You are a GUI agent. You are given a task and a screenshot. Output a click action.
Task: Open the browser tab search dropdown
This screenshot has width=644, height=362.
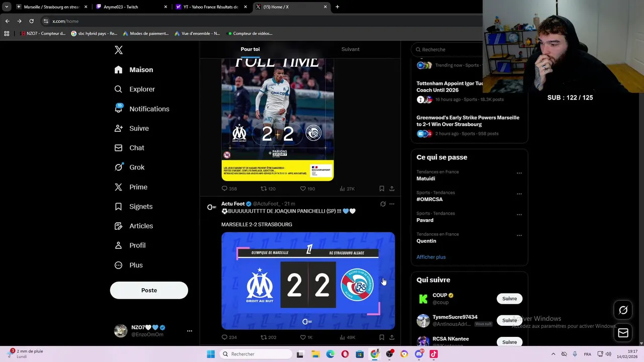[x=7, y=7]
